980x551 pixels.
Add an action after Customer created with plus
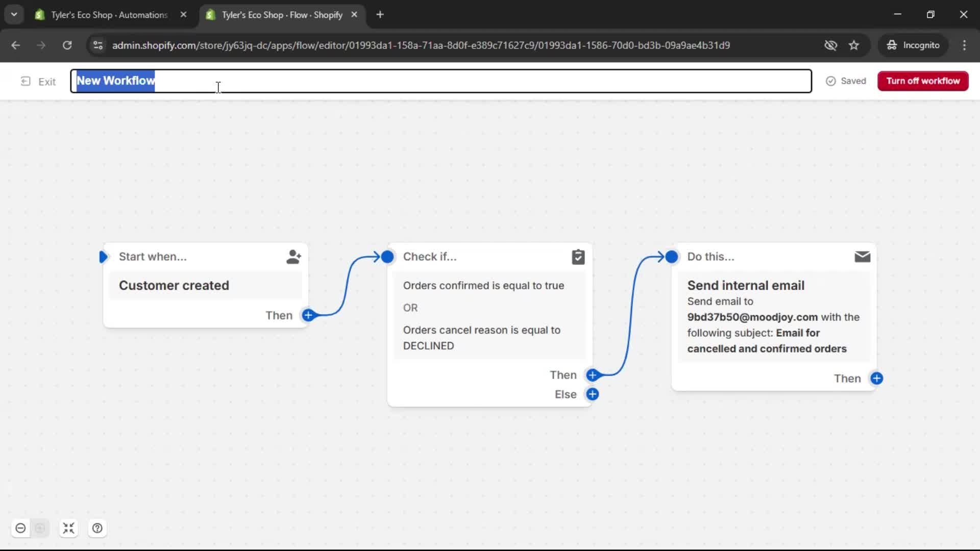tap(308, 315)
